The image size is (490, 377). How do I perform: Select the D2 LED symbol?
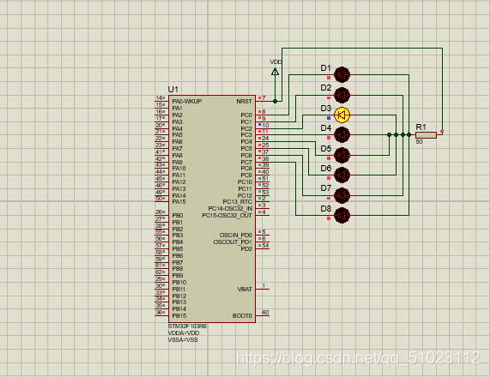click(x=342, y=95)
